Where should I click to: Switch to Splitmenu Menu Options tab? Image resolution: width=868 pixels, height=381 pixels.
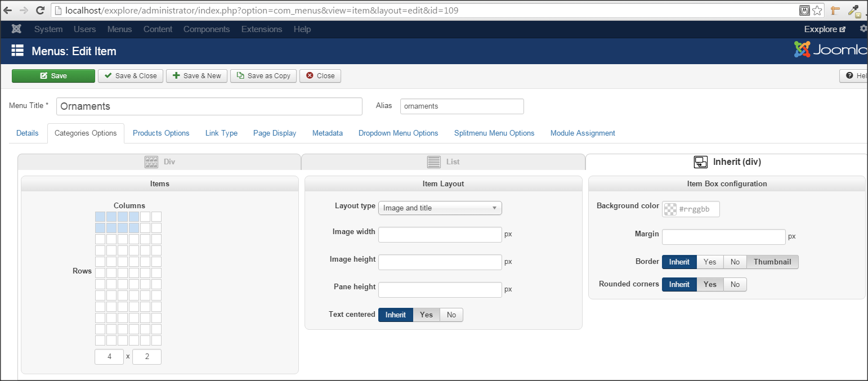click(x=494, y=133)
